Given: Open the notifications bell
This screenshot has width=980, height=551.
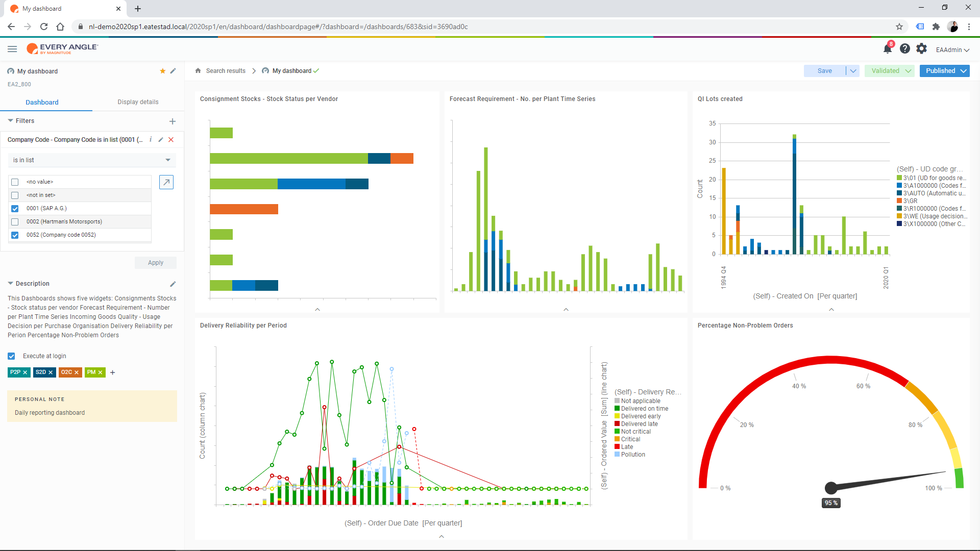Looking at the screenshot, I should point(887,49).
